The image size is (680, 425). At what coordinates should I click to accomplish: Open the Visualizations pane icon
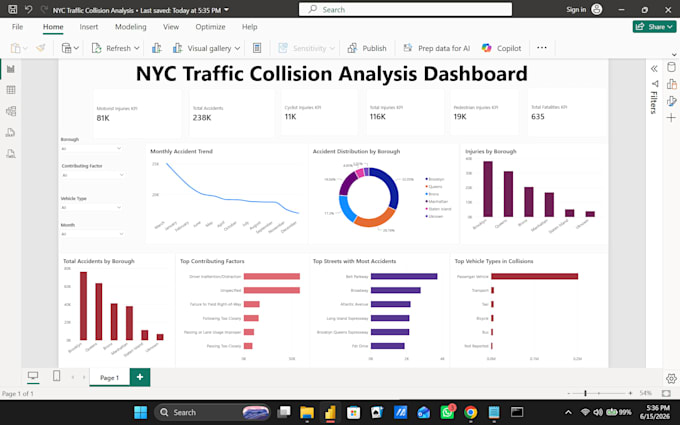671,84
